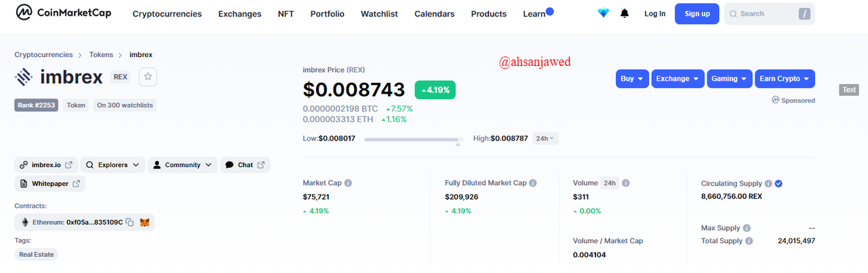Copy the Ethereum contract address
The width and height of the screenshot is (868, 273).
coord(130,222)
